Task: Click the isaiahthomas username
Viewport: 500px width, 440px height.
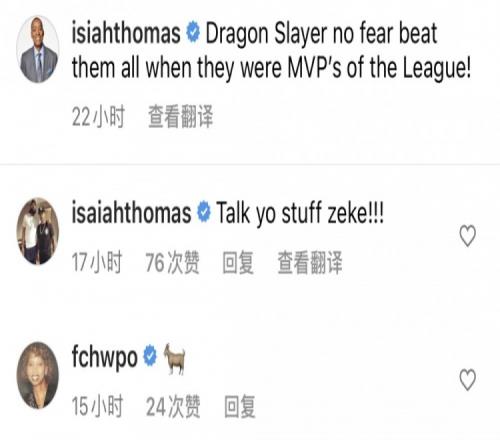Action: [x=131, y=212]
